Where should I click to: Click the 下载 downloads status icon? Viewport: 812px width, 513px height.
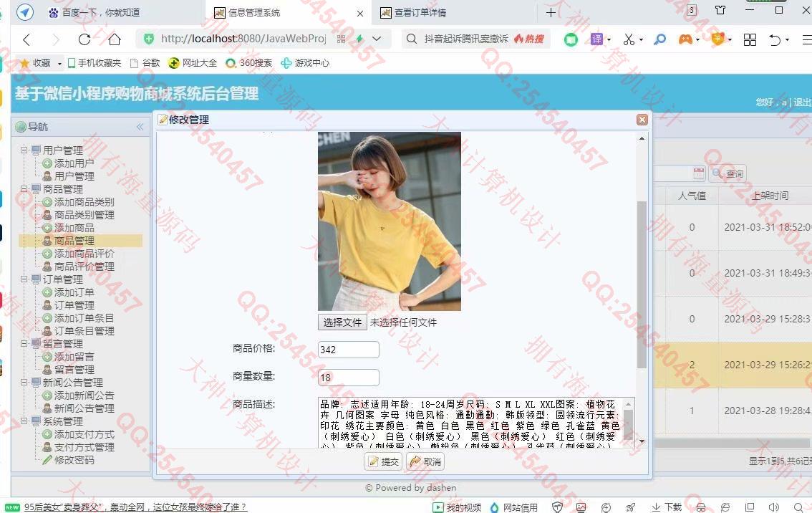(667, 507)
